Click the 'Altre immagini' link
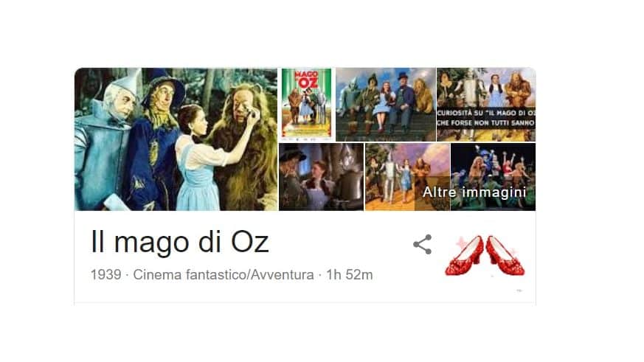The height and width of the screenshot is (362, 644). [x=474, y=192]
